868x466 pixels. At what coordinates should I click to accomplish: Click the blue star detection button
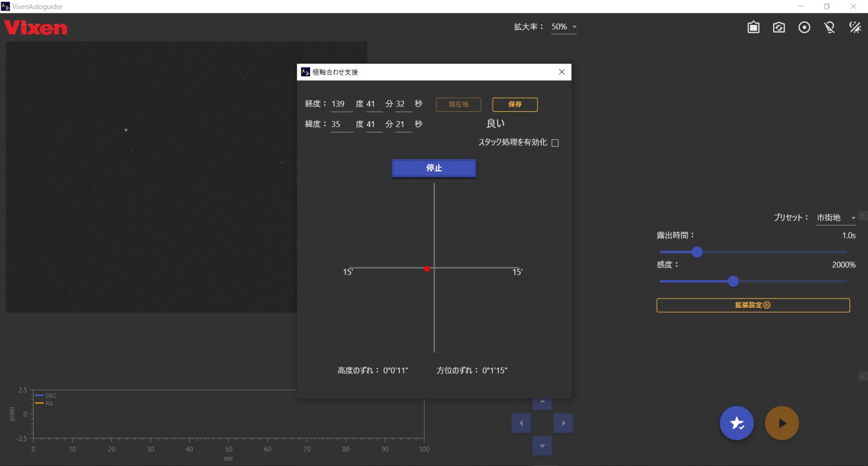point(737,423)
